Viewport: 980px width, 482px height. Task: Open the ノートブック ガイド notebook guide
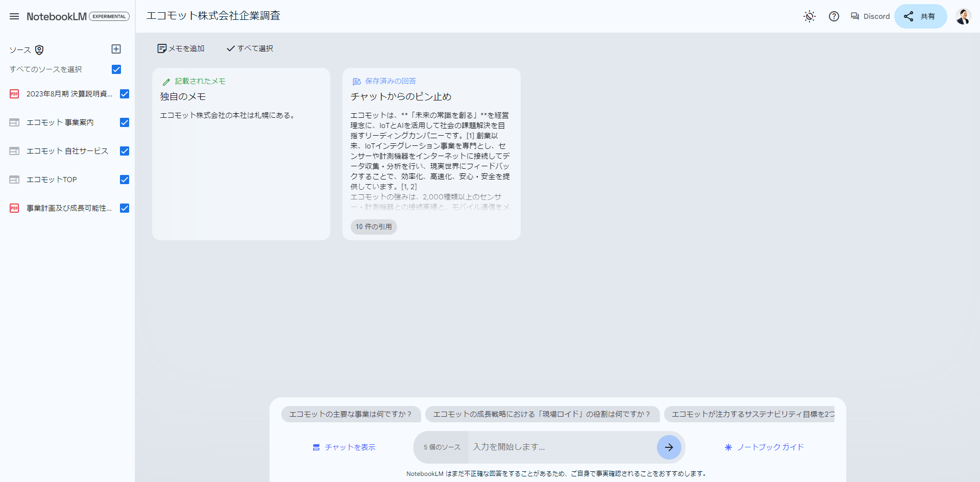click(x=764, y=447)
